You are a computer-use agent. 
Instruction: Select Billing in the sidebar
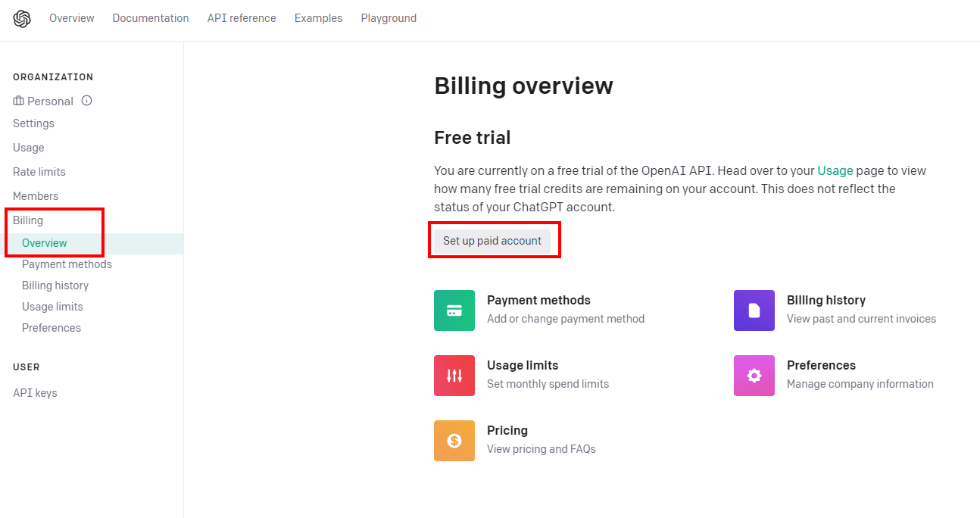[28, 220]
